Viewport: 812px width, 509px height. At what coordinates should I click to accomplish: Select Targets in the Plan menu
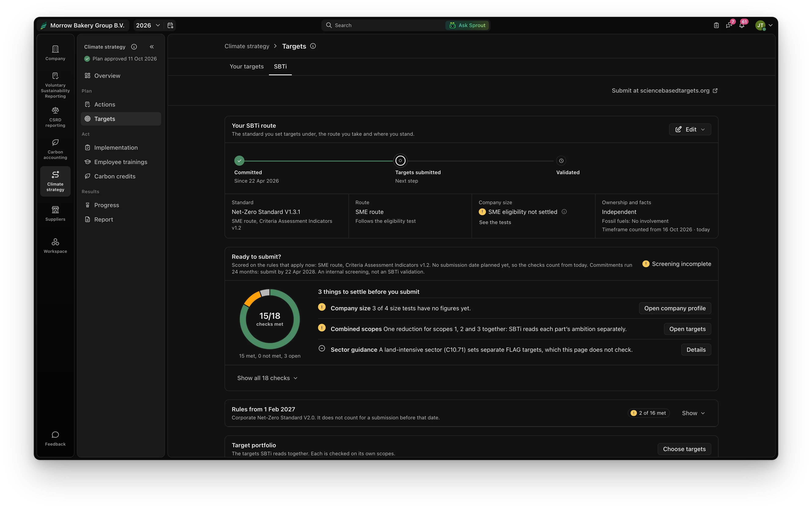[x=121, y=119]
